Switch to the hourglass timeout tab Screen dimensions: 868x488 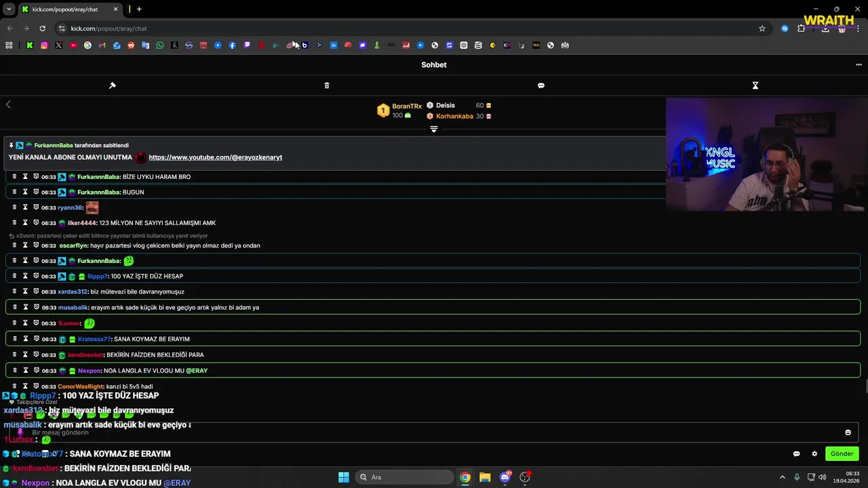click(x=755, y=85)
